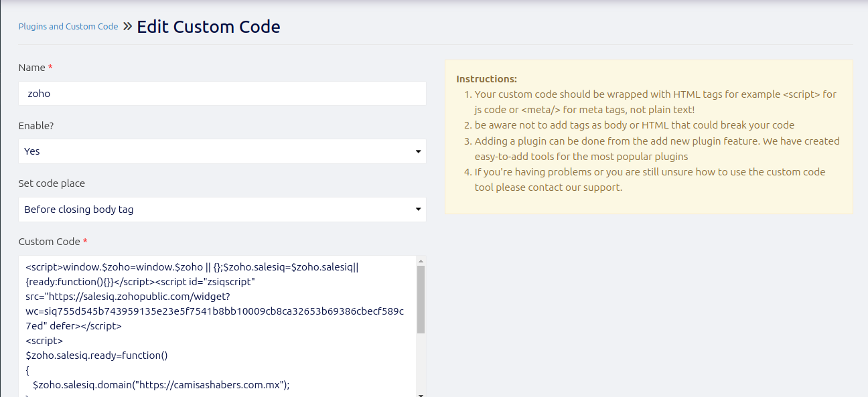Viewport: 868px width, 397px height.
Task: Click the Custom Code label
Action: 50,242
